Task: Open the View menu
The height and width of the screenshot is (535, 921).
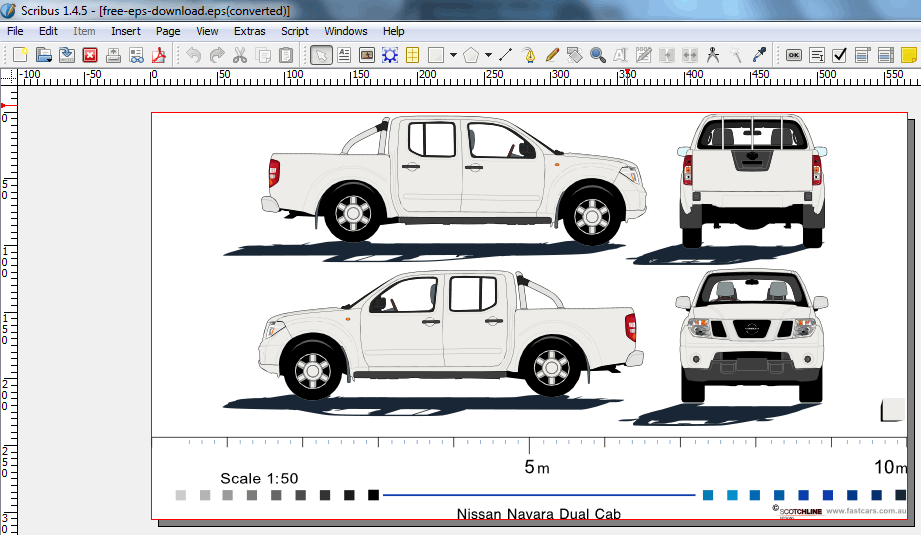Action: click(207, 31)
